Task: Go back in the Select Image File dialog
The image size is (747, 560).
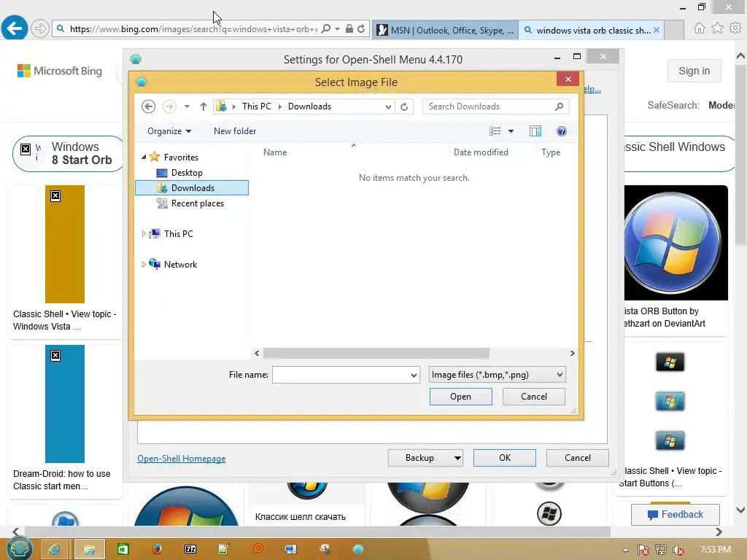Action: click(x=148, y=106)
